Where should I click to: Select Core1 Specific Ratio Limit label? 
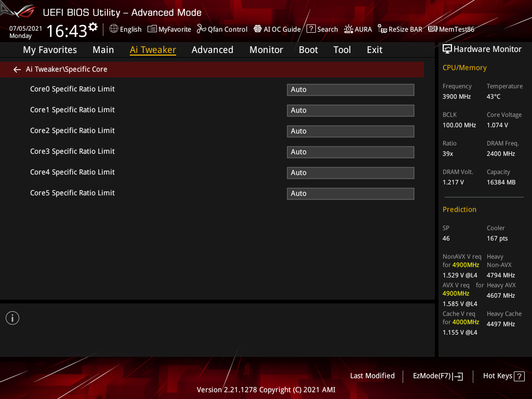(72, 110)
